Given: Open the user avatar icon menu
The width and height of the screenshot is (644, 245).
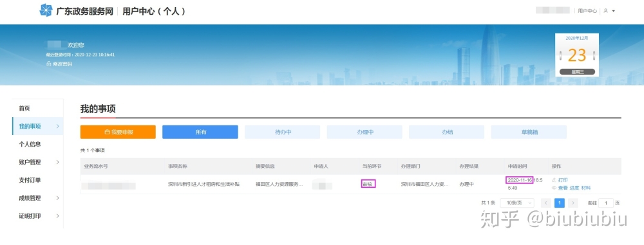Looking at the screenshot, I should point(605,11).
